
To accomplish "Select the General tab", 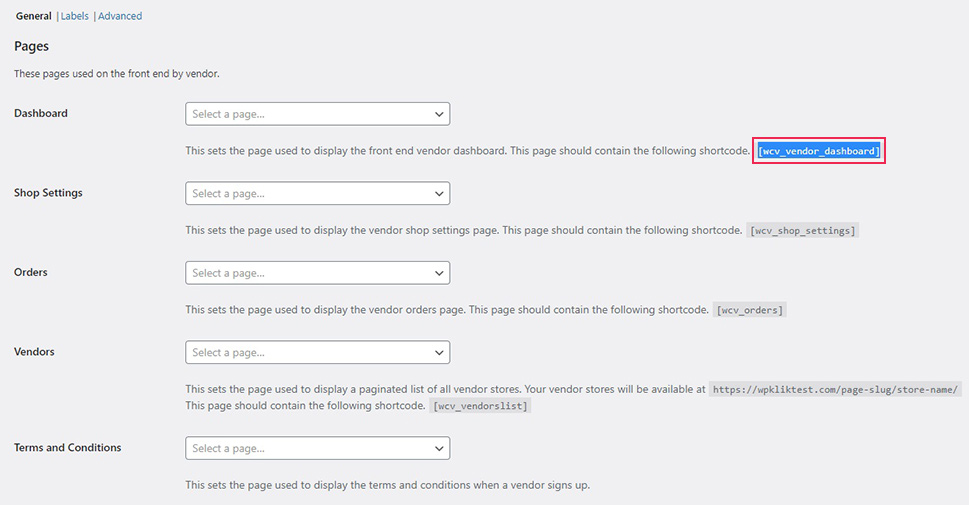I will click(x=33, y=16).
